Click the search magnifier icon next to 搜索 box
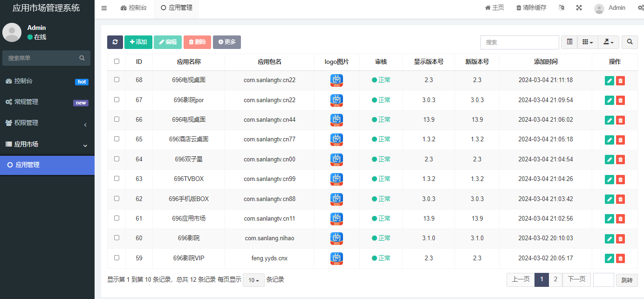The image size is (644, 299). [x=630, y=42]
